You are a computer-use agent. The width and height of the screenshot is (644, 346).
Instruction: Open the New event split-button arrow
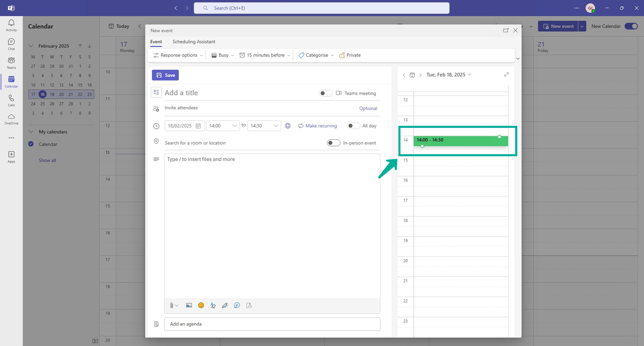pyautogui.click(x=582, y=26)
